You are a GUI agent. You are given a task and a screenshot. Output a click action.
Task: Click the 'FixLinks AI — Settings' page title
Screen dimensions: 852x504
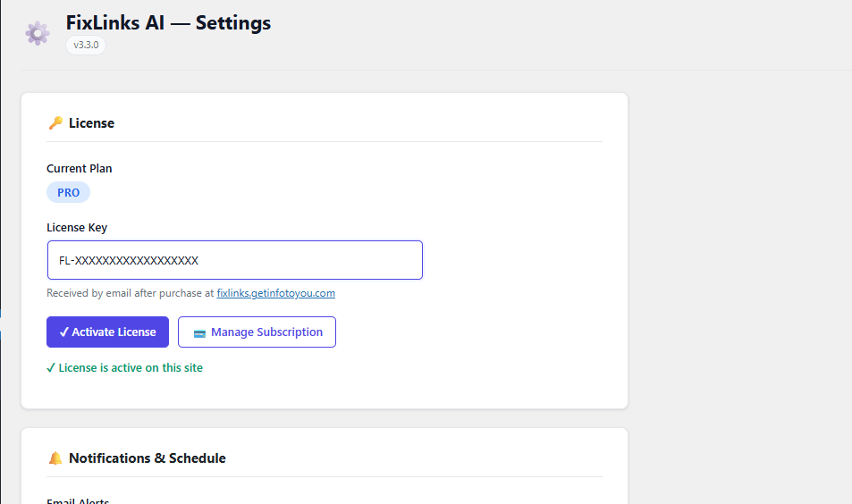click(168, 23)
